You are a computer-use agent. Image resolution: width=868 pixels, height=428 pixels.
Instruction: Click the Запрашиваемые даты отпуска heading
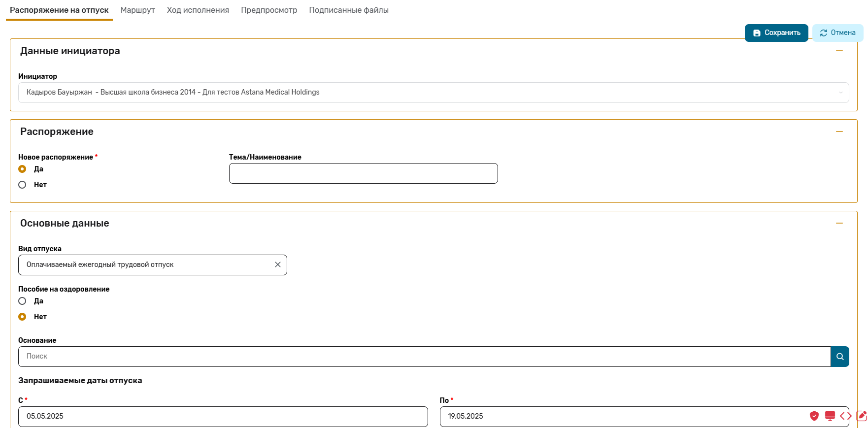tap(80, 380)
